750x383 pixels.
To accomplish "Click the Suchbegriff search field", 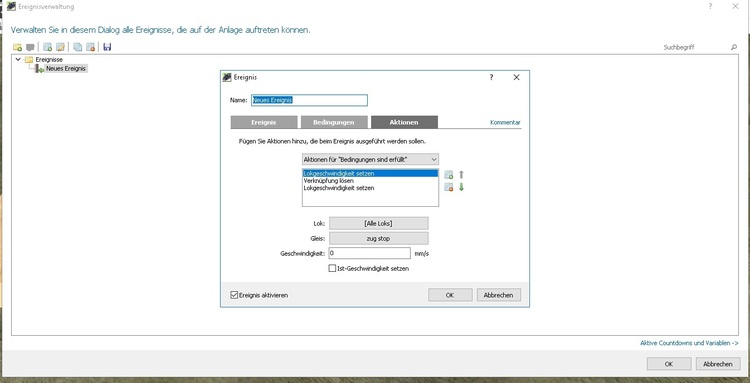I will (695, 47).
